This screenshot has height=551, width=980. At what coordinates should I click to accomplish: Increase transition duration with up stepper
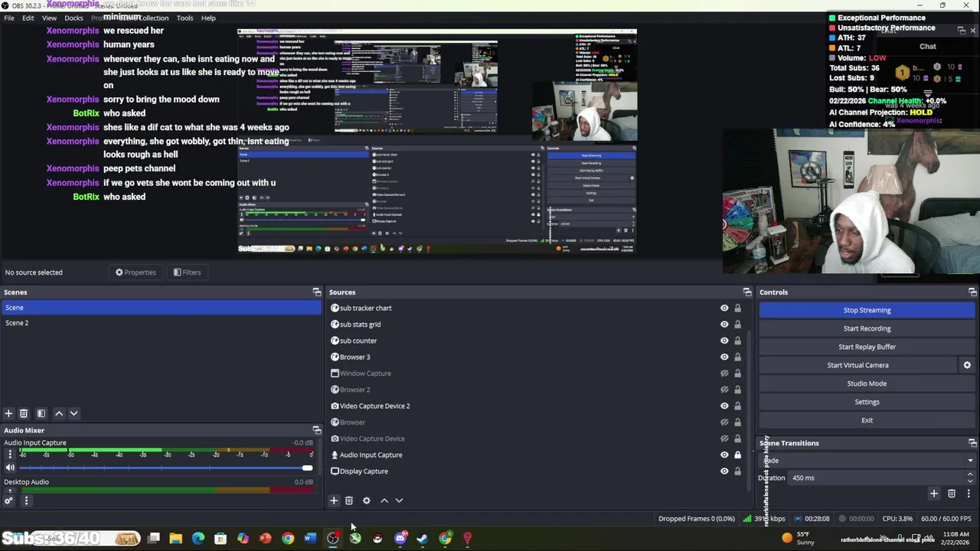tap(970, 474)
